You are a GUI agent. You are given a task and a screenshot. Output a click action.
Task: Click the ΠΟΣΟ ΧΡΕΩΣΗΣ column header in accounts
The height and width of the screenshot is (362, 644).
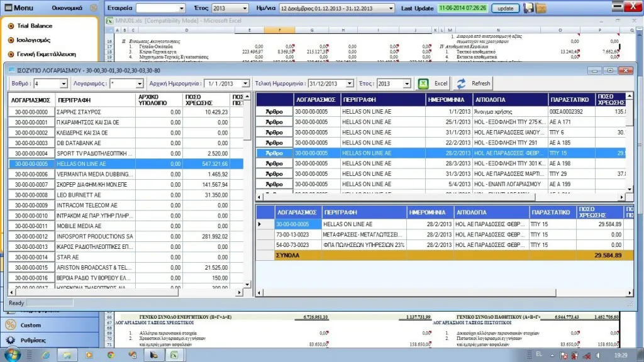[x=206, y=100]
